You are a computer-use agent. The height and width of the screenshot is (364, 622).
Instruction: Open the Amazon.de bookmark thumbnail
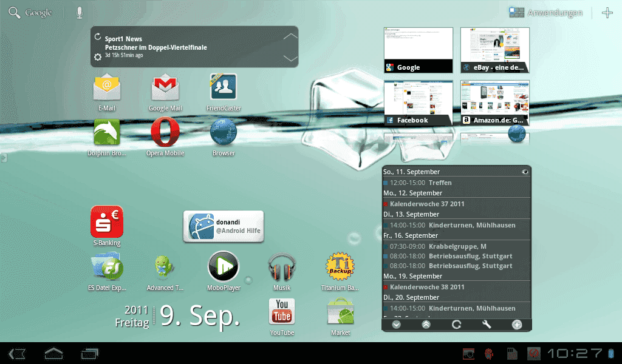coord(495,103)
